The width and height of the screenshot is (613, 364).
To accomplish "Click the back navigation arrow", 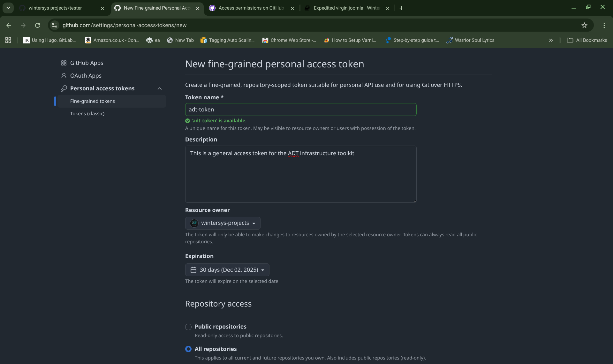I will 9,25.
